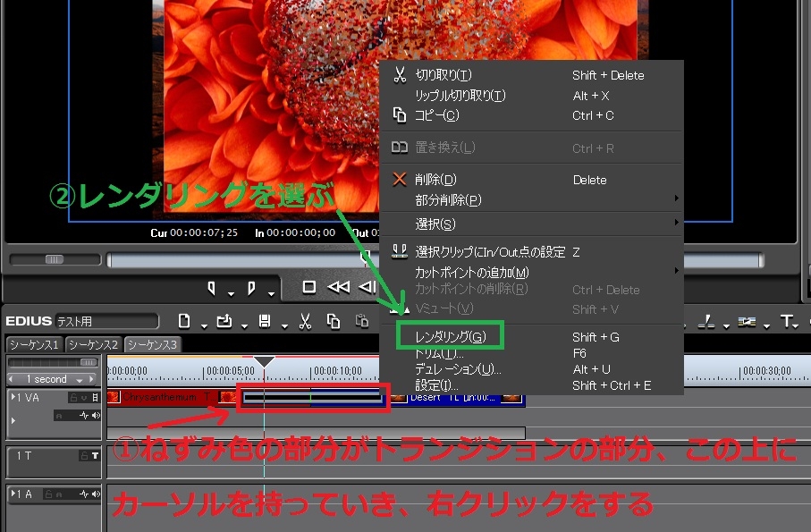Open the Default Transition dropdown arrow
The image size is (811, 532).
coord(766,325)
